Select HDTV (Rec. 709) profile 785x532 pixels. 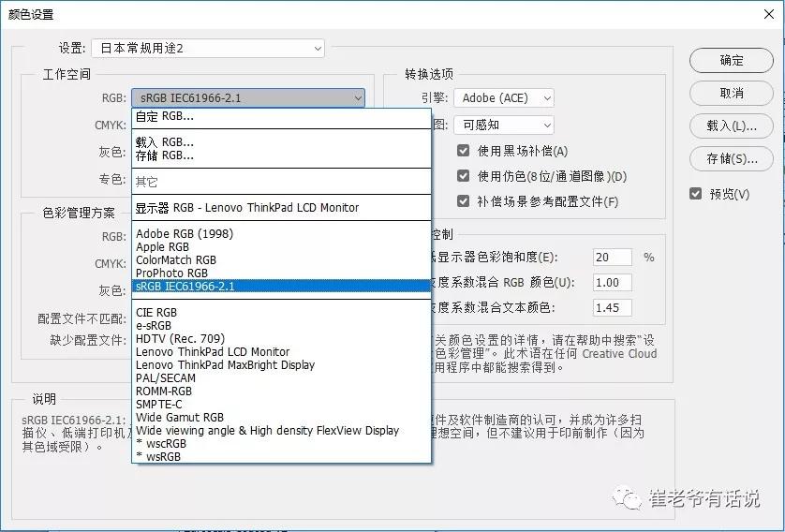point(180,339)
